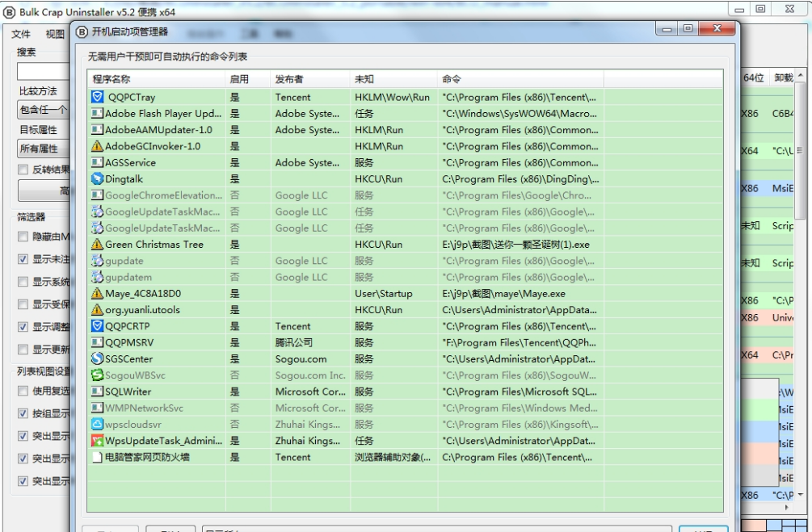Sort by 发布者 column header
This screenshot has width=812, height=532.
[309, 79]
